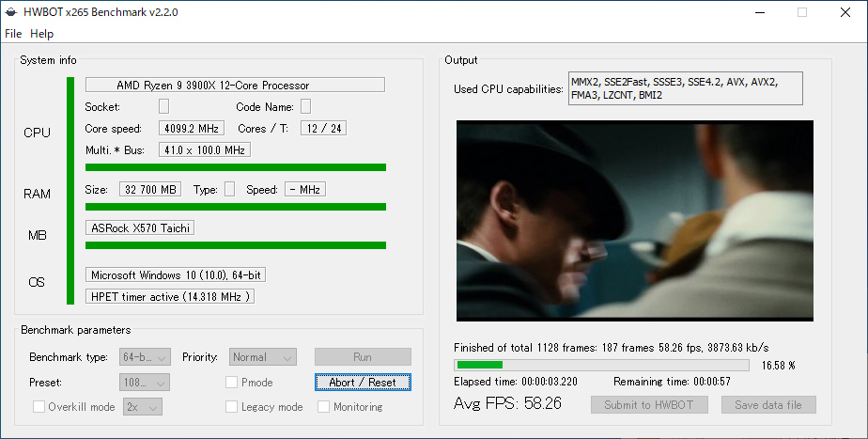
Task: Click the Run button
Action: [363, 357]
